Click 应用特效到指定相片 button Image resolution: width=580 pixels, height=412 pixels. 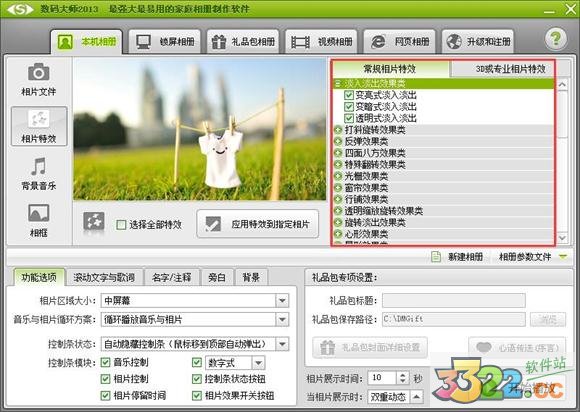[x=257, y=224]
